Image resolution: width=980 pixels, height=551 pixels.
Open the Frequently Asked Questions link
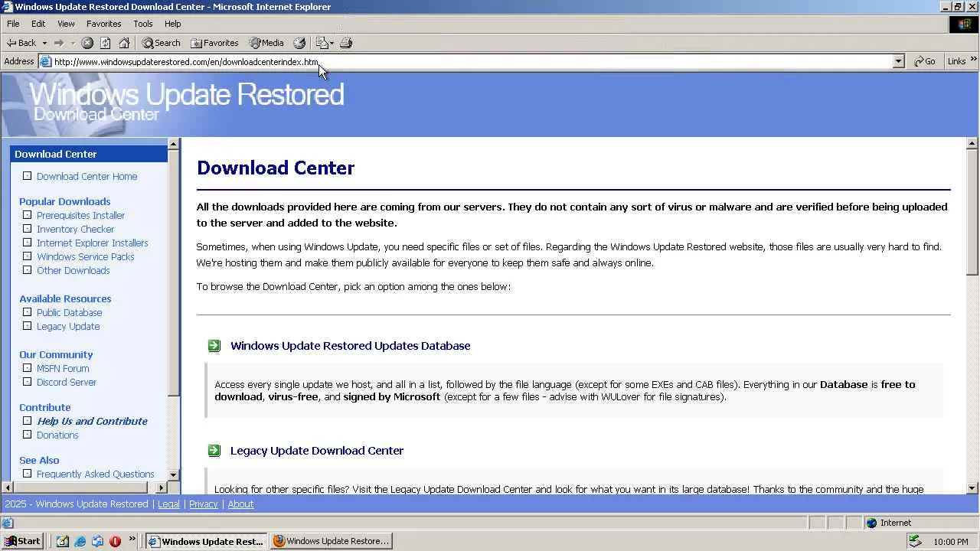[96, 474]
